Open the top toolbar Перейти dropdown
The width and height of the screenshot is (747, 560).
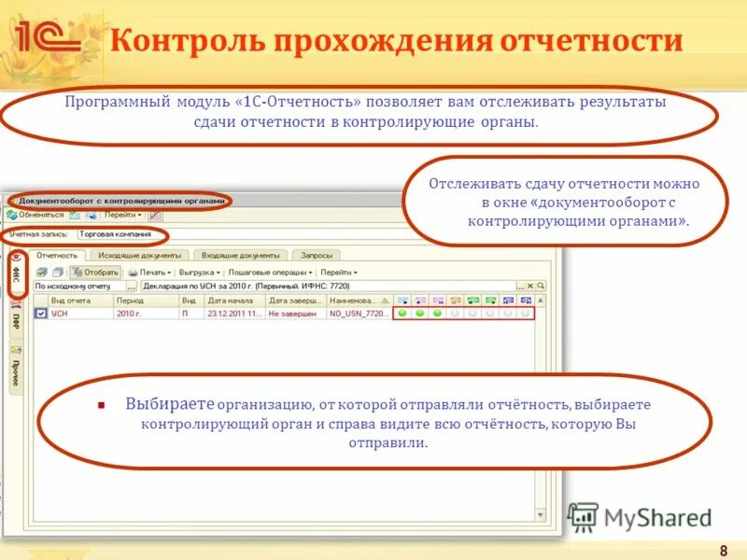[x=123, y=216]
